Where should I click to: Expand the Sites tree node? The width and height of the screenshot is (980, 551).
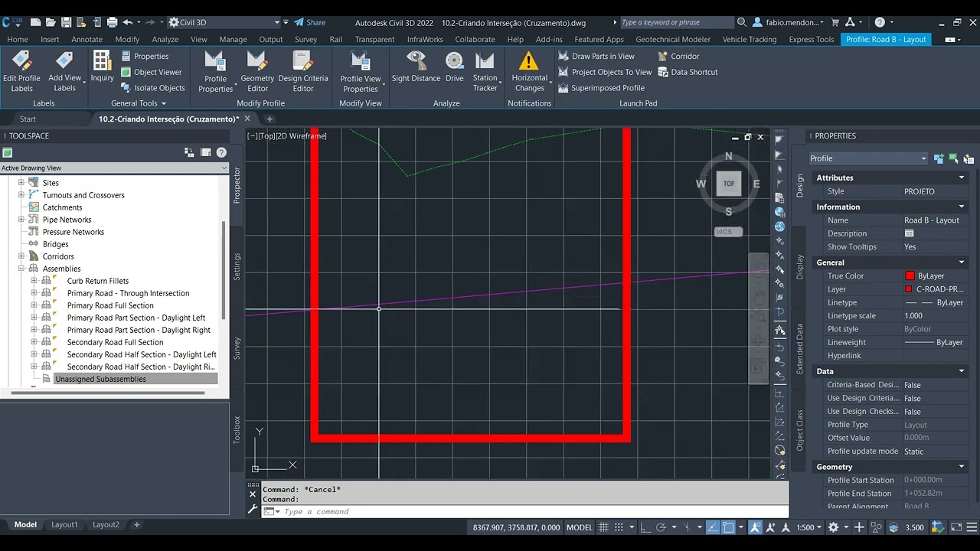click(x=21, y=183)
